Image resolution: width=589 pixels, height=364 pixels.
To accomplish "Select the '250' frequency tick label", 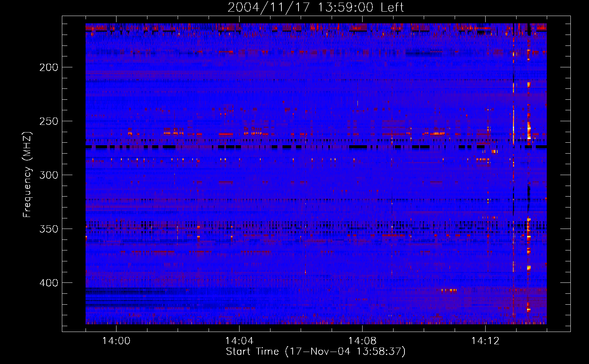I will tap(49, 121).
